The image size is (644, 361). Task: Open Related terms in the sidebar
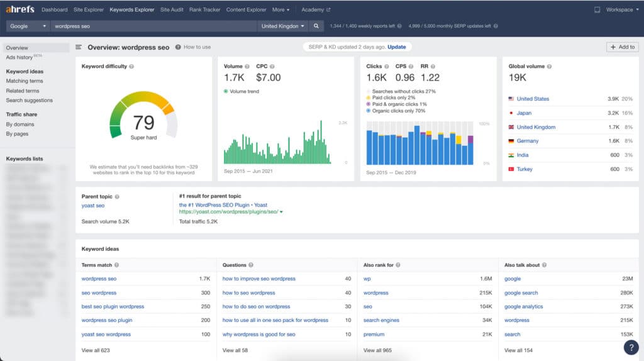pos(23,91)
